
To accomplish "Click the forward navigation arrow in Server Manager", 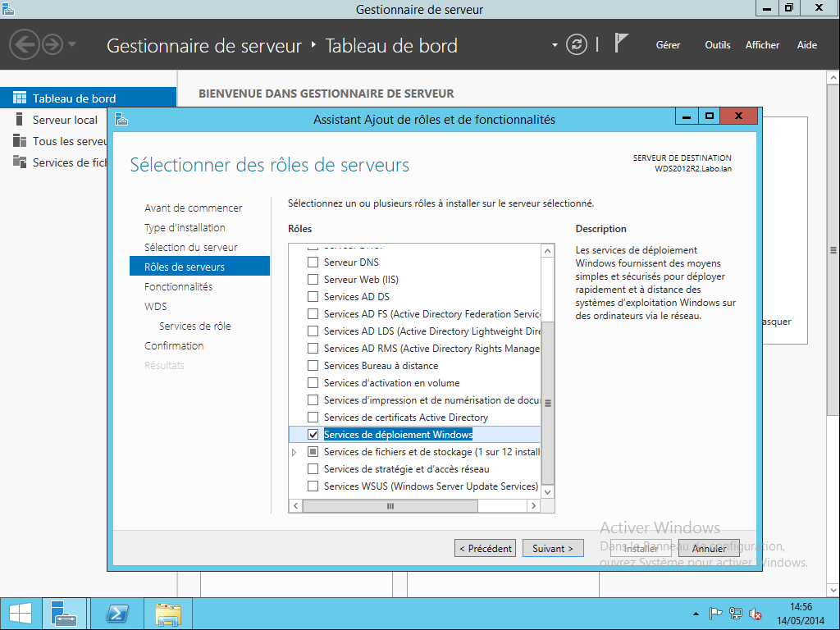I will 52,44.
